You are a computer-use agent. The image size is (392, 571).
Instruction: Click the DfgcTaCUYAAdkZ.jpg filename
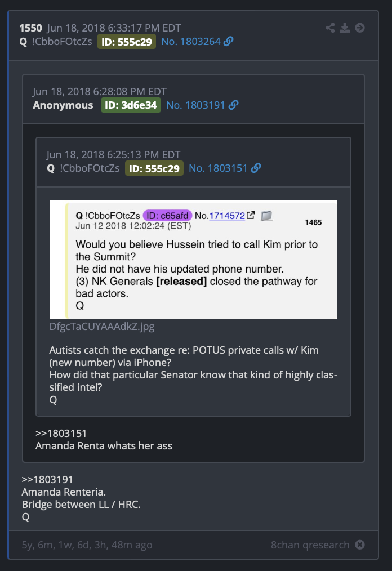pos(102,326)
